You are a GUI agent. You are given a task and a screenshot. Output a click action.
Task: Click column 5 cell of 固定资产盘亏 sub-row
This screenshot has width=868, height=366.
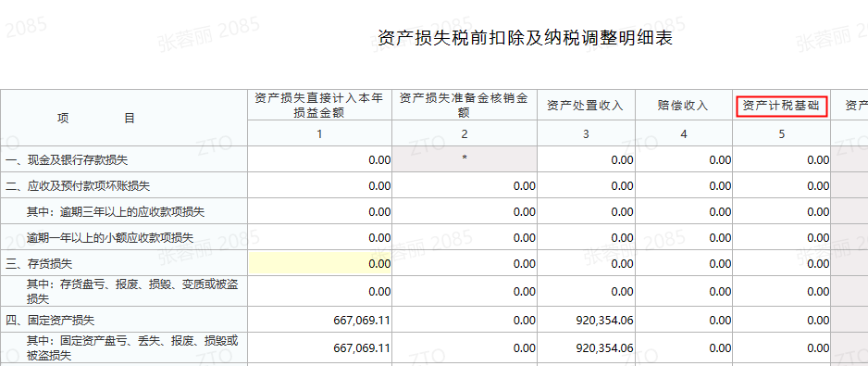tap(782, 348)
